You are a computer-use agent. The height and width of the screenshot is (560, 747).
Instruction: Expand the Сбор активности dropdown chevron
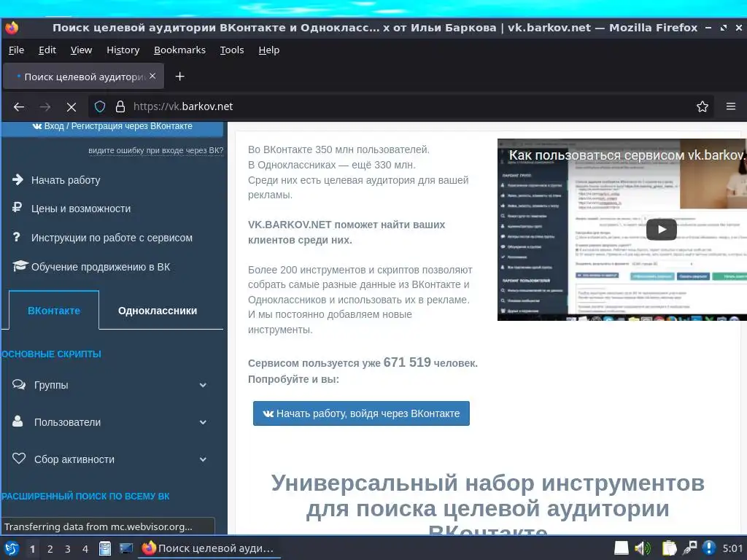pyautogui.click(x=203, y=459)
